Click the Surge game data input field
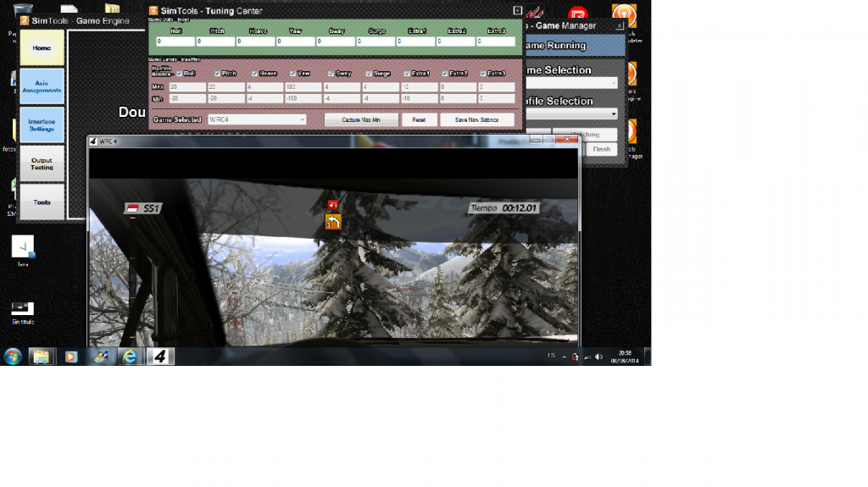Screen dimensions: 868x487 tap(376, 42)
